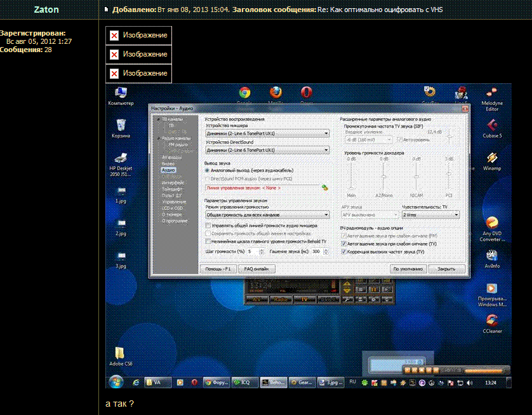The image size is (532, 415).
Task: Open the CCleaner desktop shortcut
Action: pyautogui.click(x=491, y=322)
